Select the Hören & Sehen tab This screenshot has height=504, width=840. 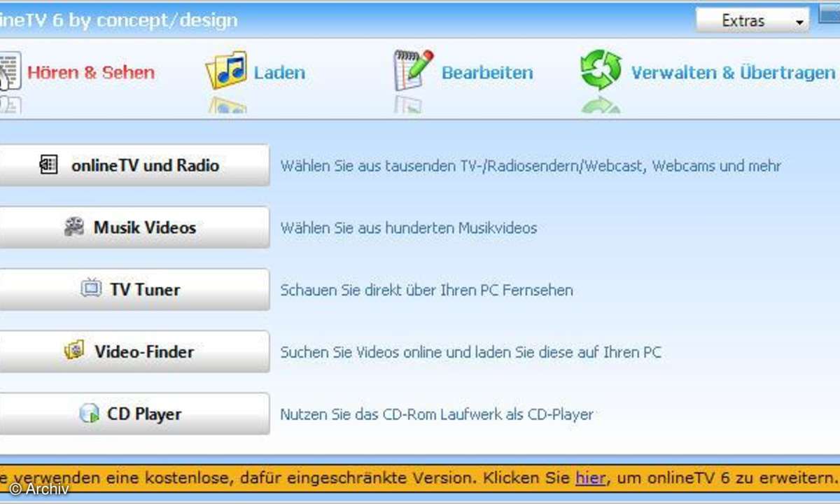(x=90, y=72)
